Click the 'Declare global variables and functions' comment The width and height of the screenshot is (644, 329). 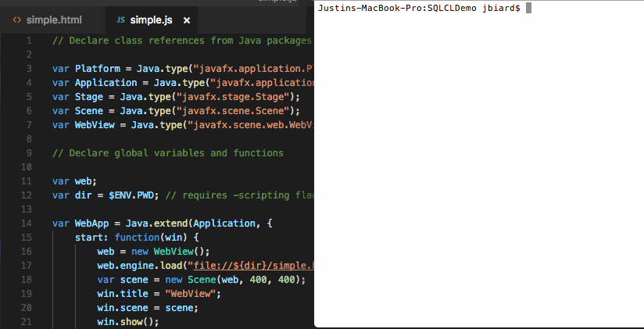pos(168,153)
